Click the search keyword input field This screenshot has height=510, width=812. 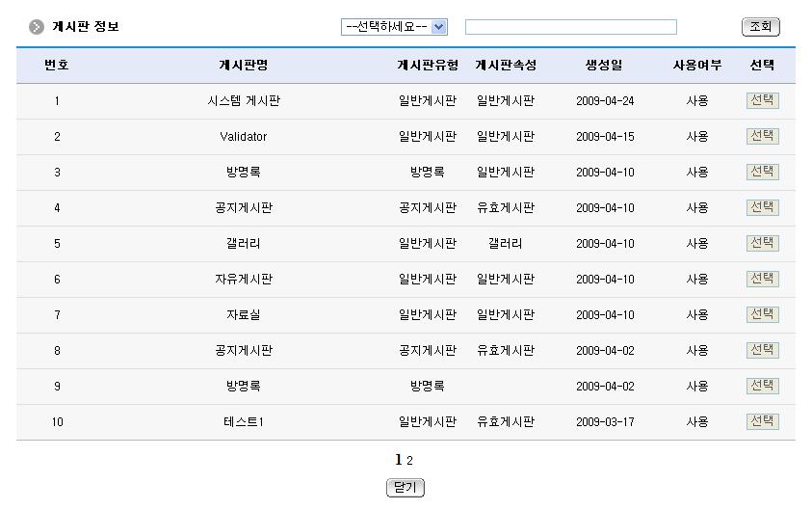pos(570,27)
